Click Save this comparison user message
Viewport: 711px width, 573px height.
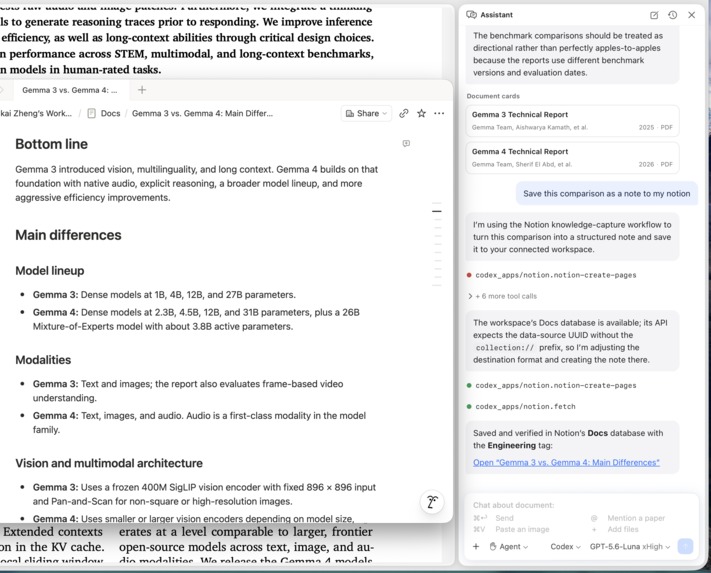pos(607,194)
